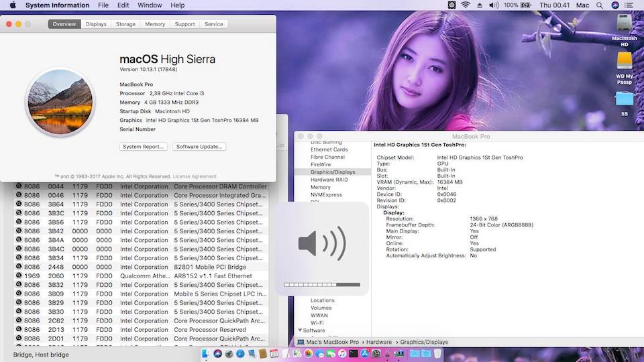
Task: Click the System Report... button
Action: click(x=143, y=147)
